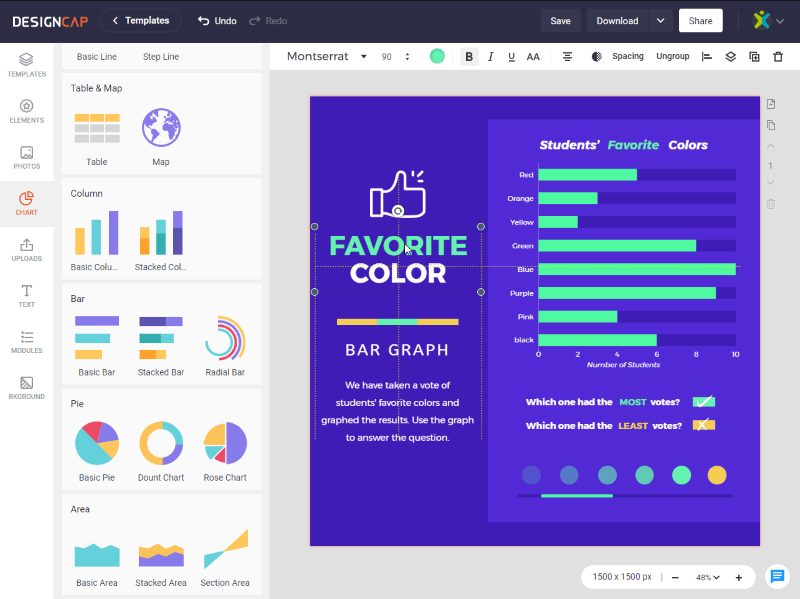Insert a Basic Bar chart
This screenshot has width=800, height=599.
pyautogui.click(x=96, y=346)
